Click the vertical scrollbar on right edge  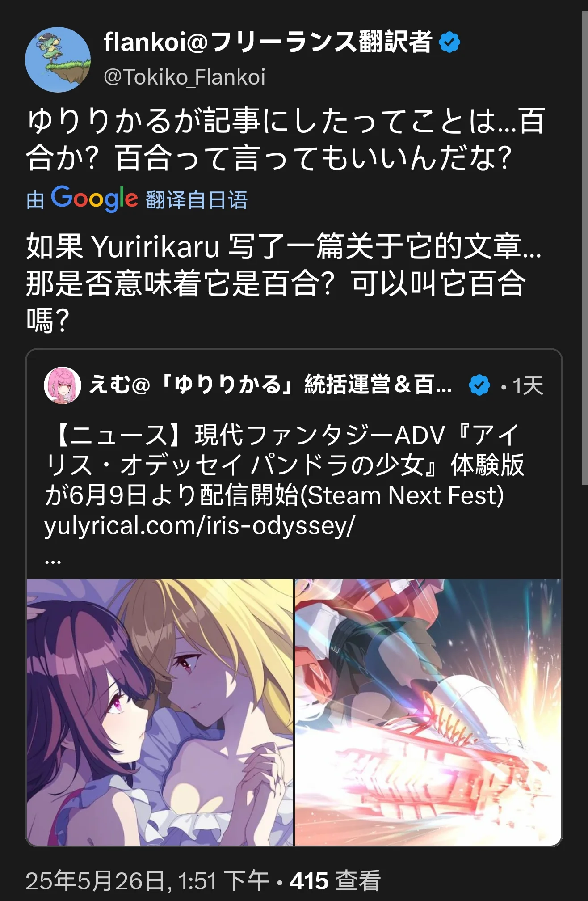coord(584,248)
